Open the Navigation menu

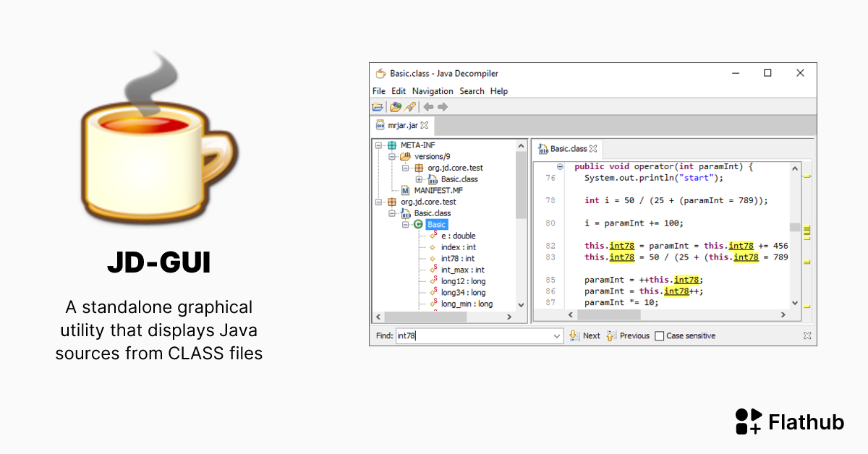tap(433, 91)
